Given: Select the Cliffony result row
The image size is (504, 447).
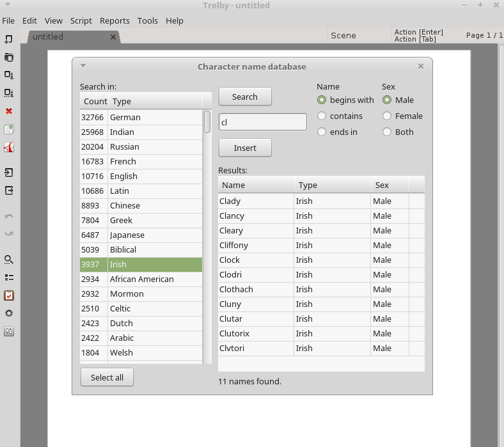Looking at the screenshot, I should 321,245.
